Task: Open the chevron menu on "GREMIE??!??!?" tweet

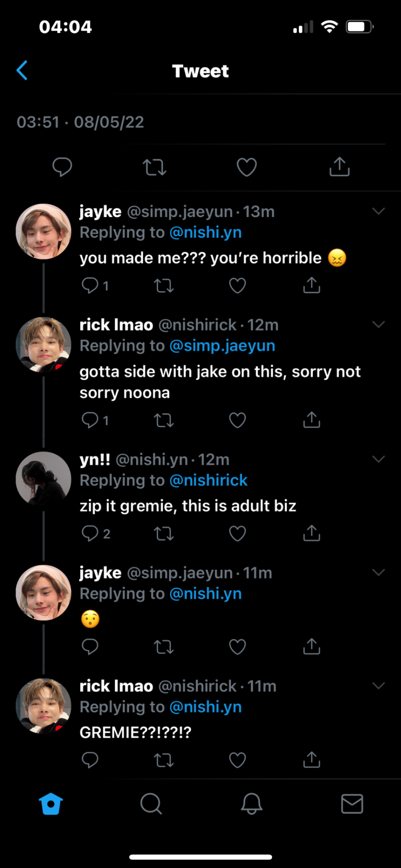Action: point(378,686)
